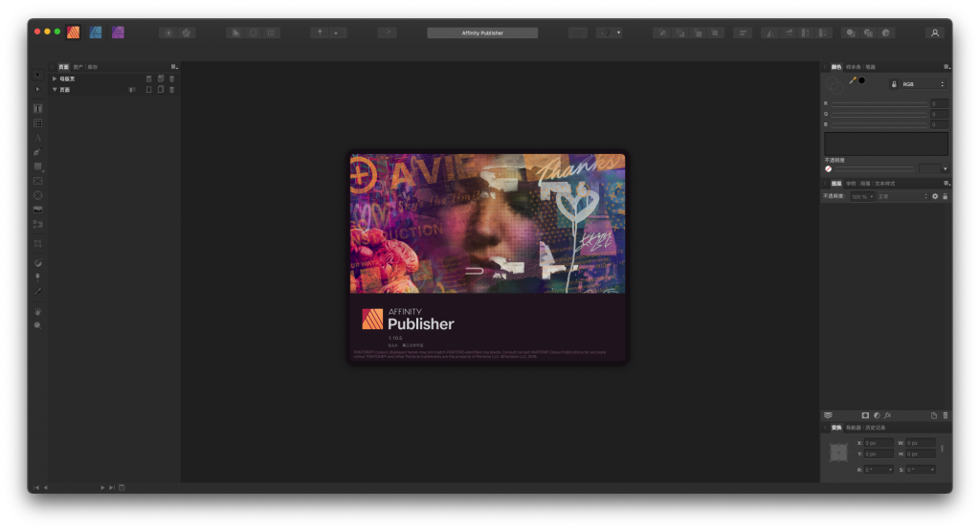Screen dimensions: 980x530
Task: Add a new layer page icon
Action: pyautogui.click(x=934, y=415)
